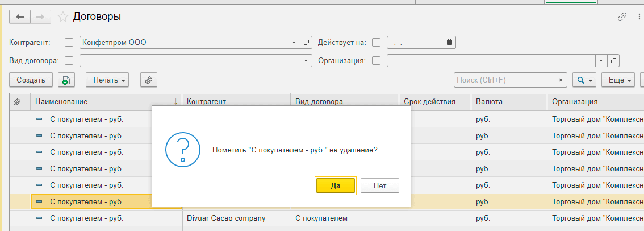The width and height of the screenshot is (644, 231).
Task: Select the руб. cell in the Divuar Cacao row
Action: 509,218
